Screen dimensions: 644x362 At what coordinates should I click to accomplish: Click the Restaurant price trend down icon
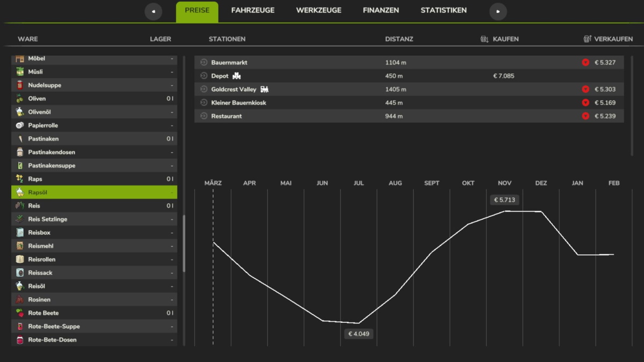[x=586, y=116]
